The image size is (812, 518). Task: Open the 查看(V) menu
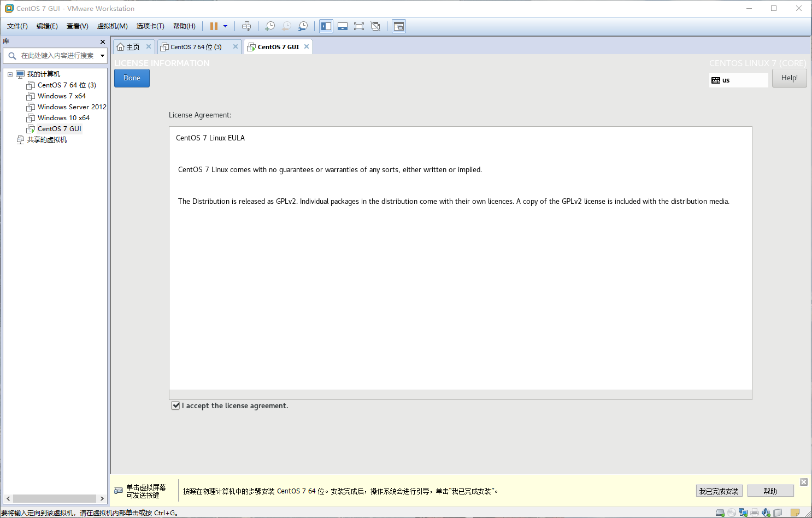(77, 26)
